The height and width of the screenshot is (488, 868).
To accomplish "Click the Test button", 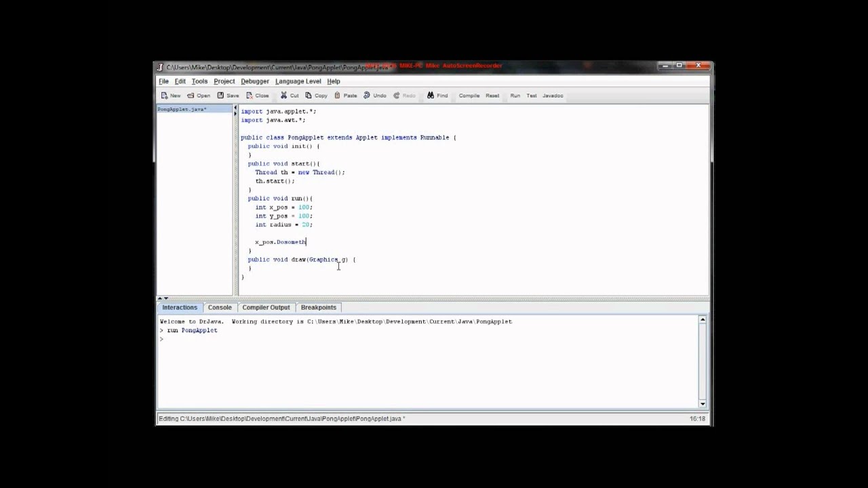I will 532,96.
